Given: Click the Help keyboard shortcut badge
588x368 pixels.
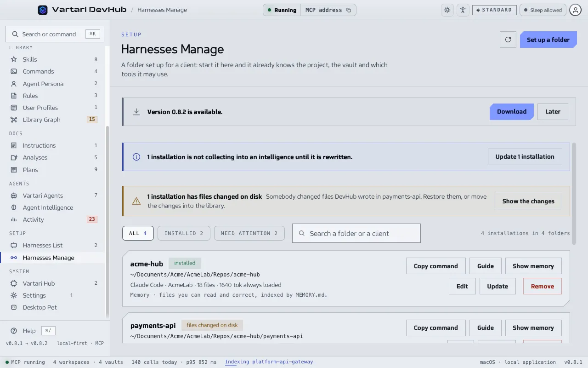Looking at the screenshot, I should coord(48,331).
